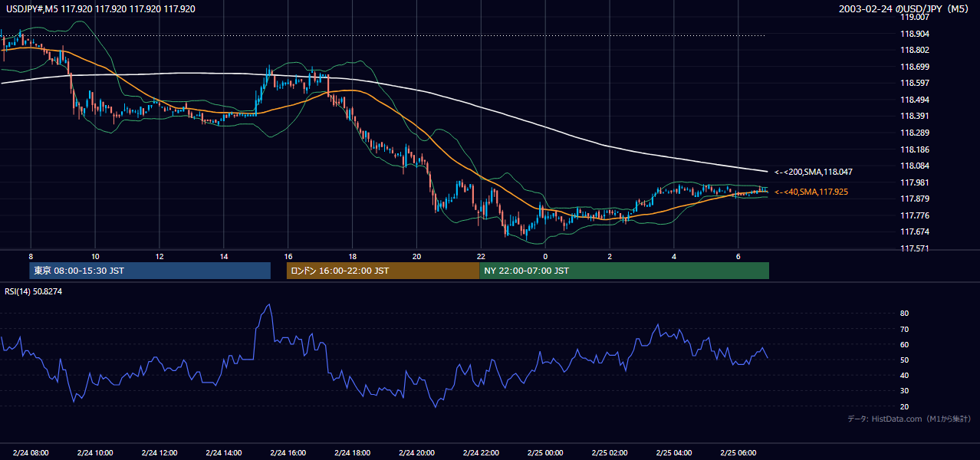Screen dimensions: 980x460
Task: Click the 2/24 12:00 time axis label
Action: [x=159, y=453]
